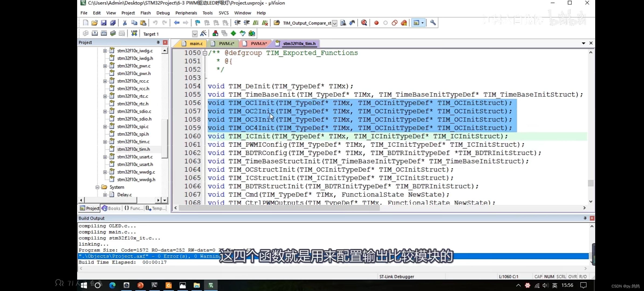Viewport: 644px width, 291px height.
Task: Open the find text combo box dropdown
Action: tap(334, 23)
